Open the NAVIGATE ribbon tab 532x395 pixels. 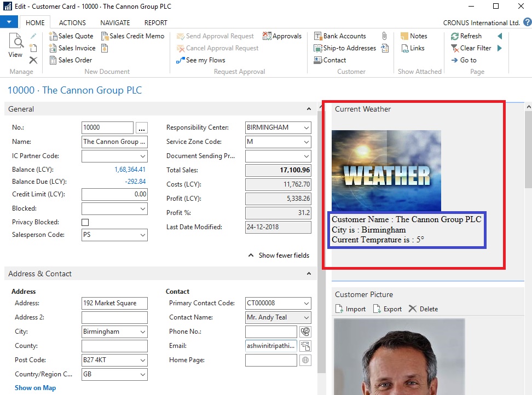[x=115, y=23]
